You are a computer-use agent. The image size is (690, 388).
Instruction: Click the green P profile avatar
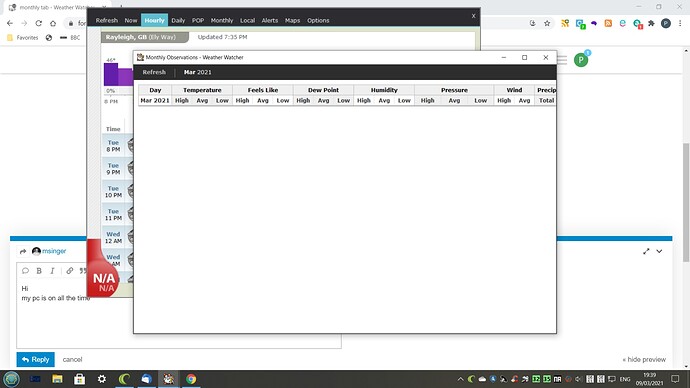[x=581, y=60]
